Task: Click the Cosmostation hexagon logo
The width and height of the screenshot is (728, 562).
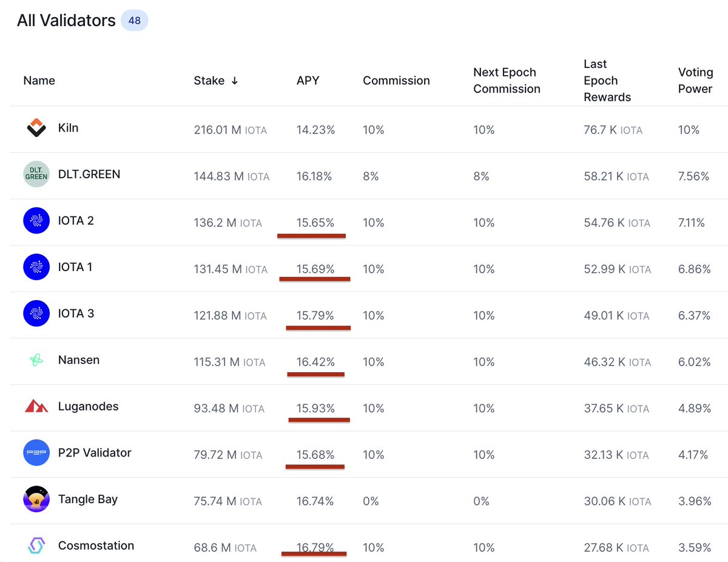Action: (36, 546)
